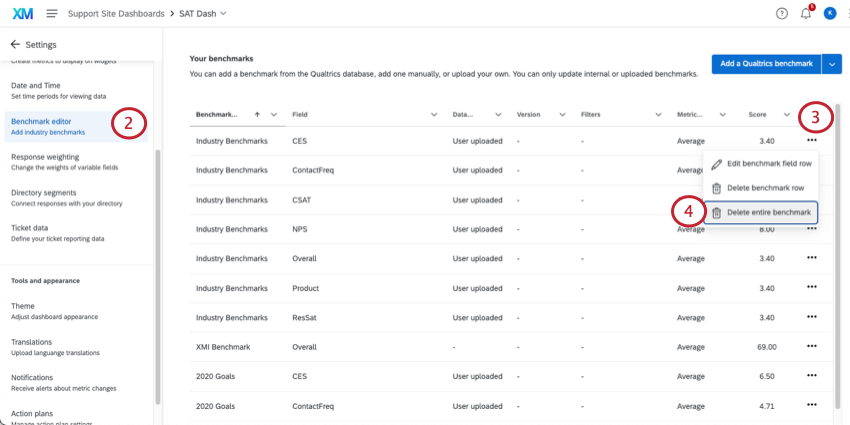Open row options for 2020 Goals CES
Viewport: 850px width, 425px height.
point(812,376)
